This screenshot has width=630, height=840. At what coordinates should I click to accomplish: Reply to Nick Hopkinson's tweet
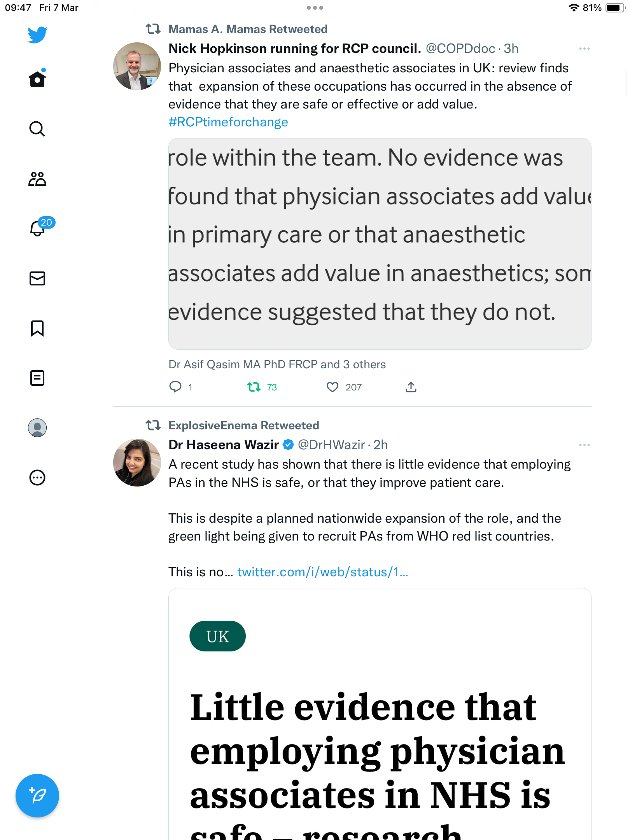[x=175, y=387]
